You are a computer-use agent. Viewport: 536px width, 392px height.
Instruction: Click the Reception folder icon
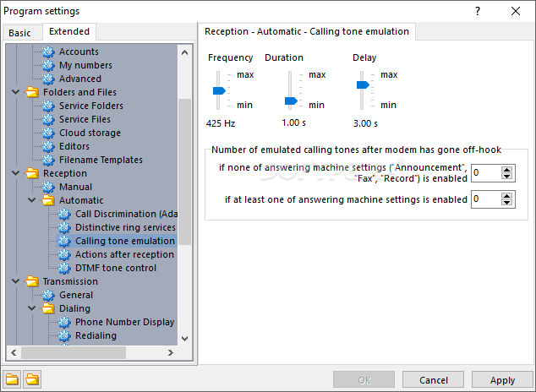click(x=32, y=173)
